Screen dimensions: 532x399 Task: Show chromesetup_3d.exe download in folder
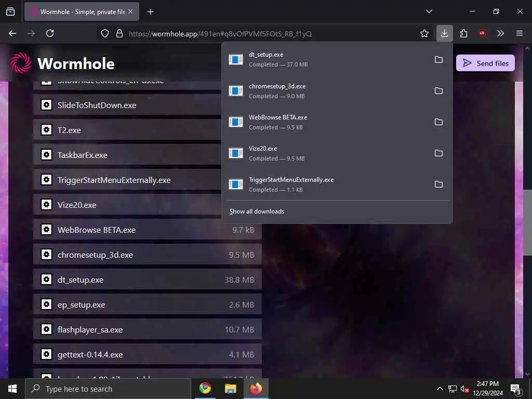(438, 90)
